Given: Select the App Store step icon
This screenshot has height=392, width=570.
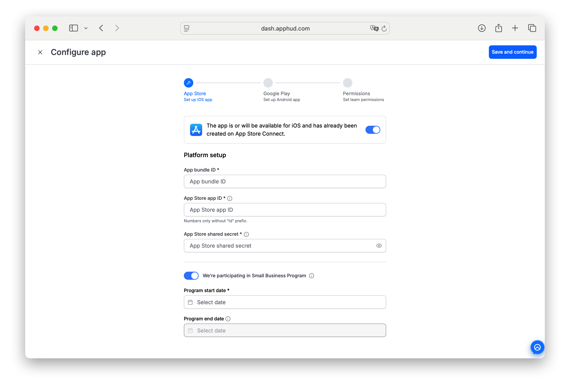Looking at the screenshot, I should point(189,83).
